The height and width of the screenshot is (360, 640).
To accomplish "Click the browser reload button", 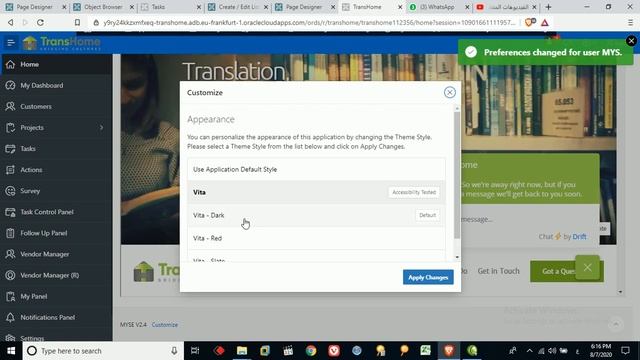I will pos(40,22).
